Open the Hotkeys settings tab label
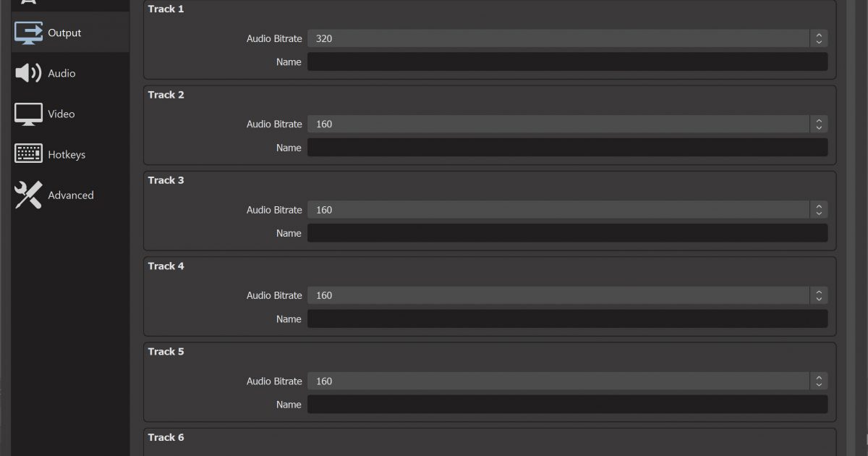The image size is (868, 456). tap(67, 154)
